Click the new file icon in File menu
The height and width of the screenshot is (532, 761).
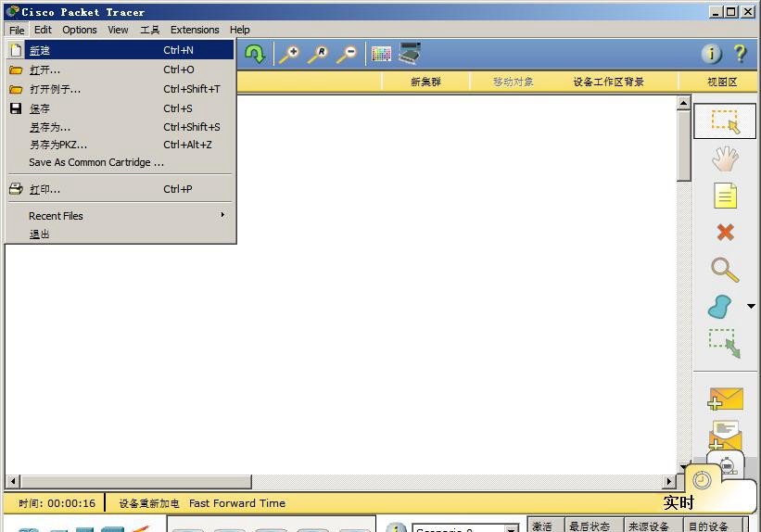[x=16, y=49]
